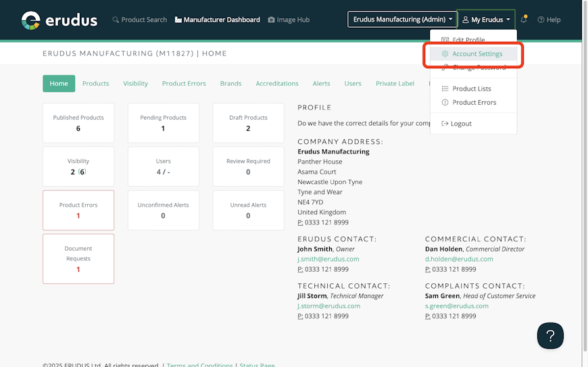Email j.storm@erudus.com link
The image size is (588, 367).
(329, 306)
